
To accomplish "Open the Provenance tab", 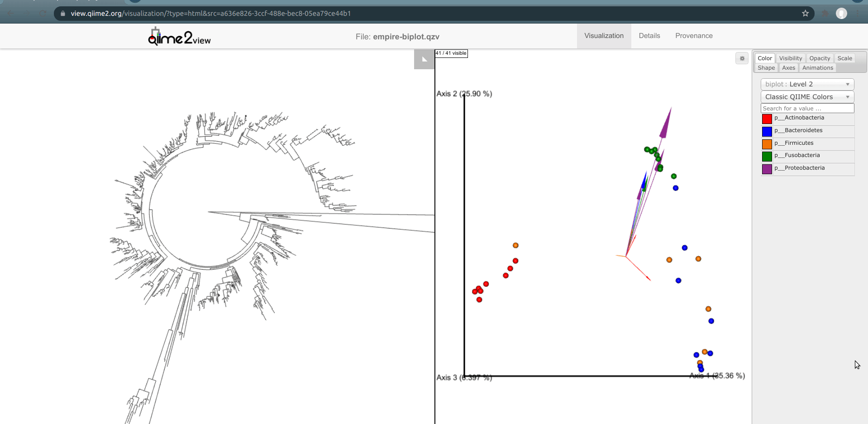I will click(693, 36).
